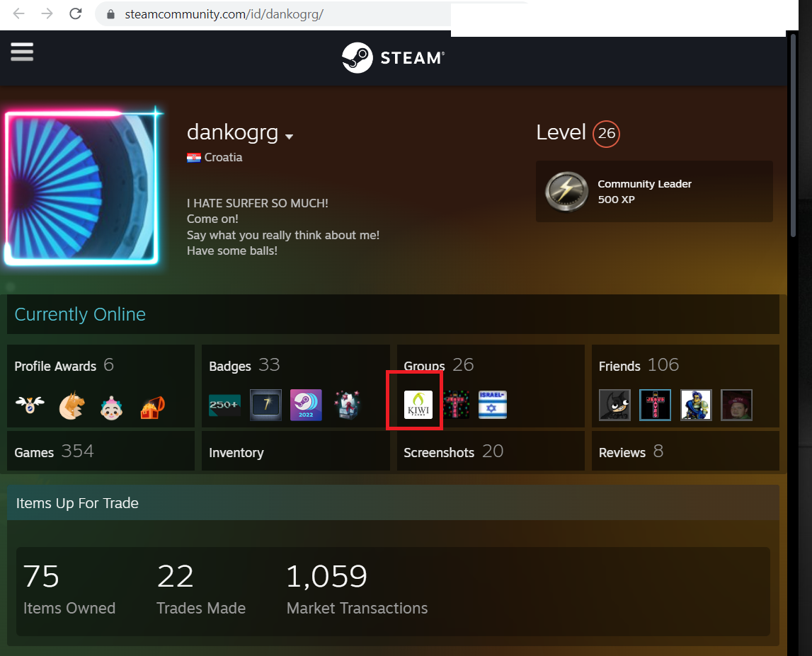
Task: Open the Israel flag group icon
Action: [x=493, y=404]
